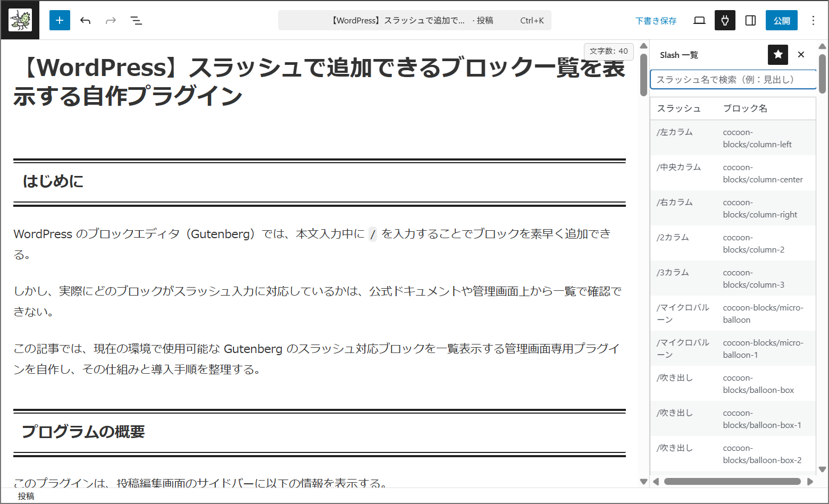This screenshot has height=504, width=829.
Task: Focus the slash name search field
Action: [733, 79]
